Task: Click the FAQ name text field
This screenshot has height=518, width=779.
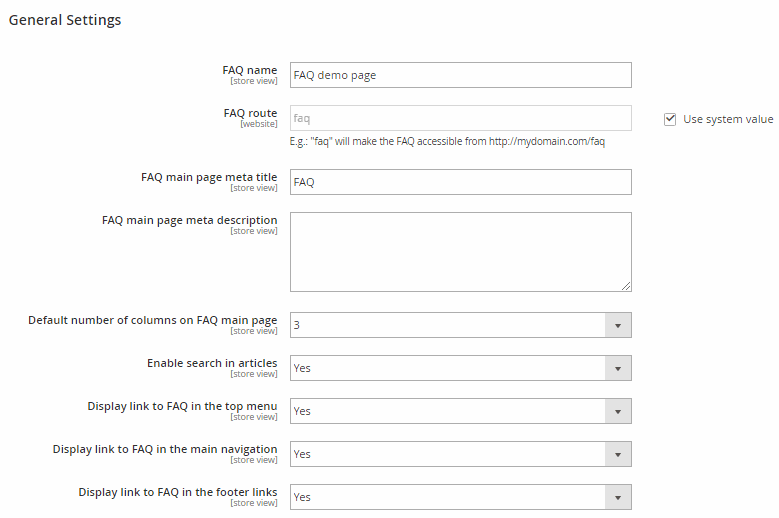Action: pos(460,75)
